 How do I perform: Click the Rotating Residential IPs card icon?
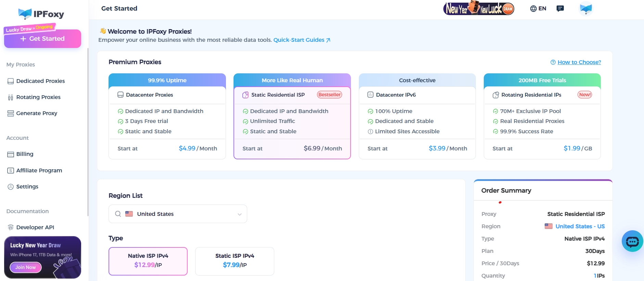495,95
